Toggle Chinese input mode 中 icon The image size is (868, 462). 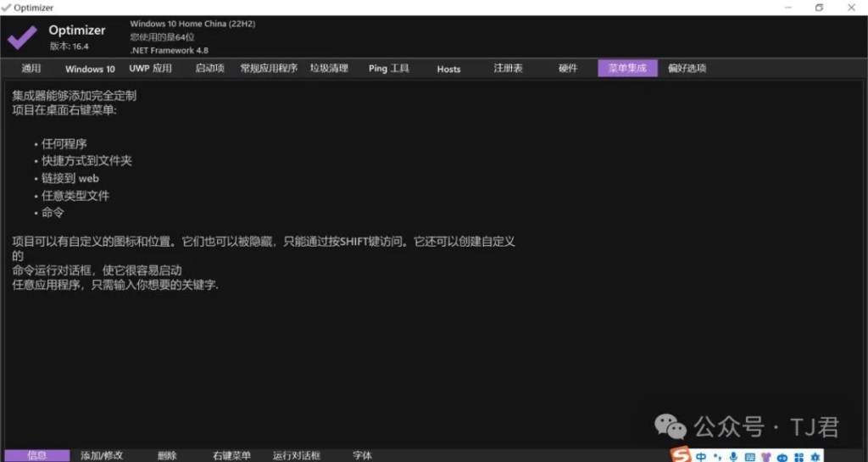[701, 457]
